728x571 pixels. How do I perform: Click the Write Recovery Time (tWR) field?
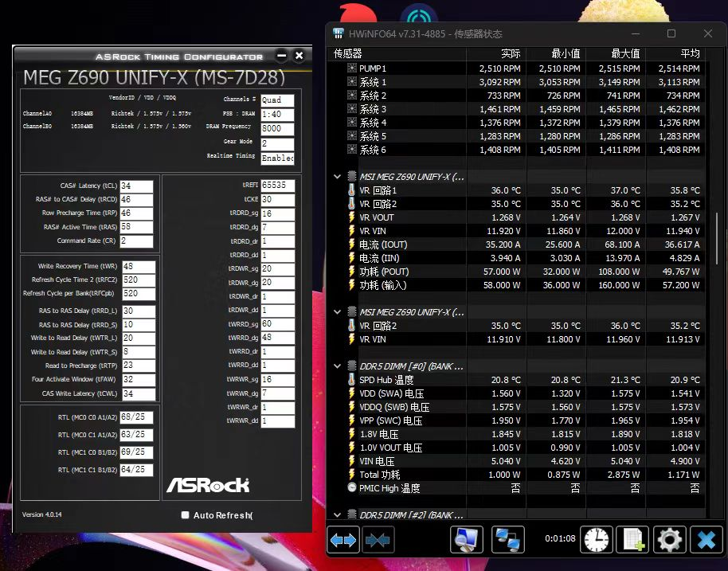[139, 267]
